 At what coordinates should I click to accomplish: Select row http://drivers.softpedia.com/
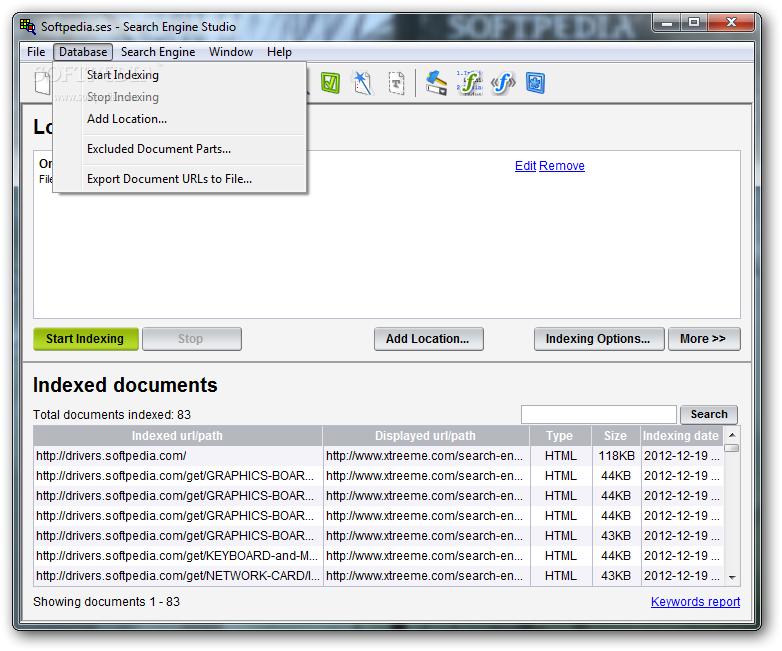[x=379, y=456]
